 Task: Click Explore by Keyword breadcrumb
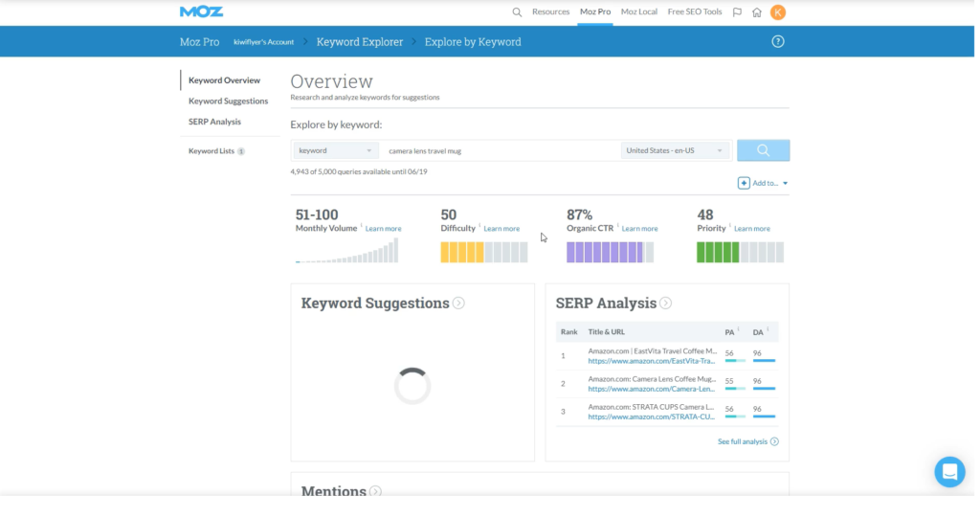pyautogui.click(x=473, y=42)
